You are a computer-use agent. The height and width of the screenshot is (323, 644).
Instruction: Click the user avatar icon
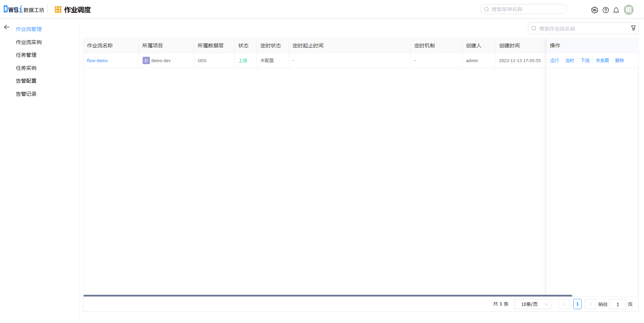(629, 10)
